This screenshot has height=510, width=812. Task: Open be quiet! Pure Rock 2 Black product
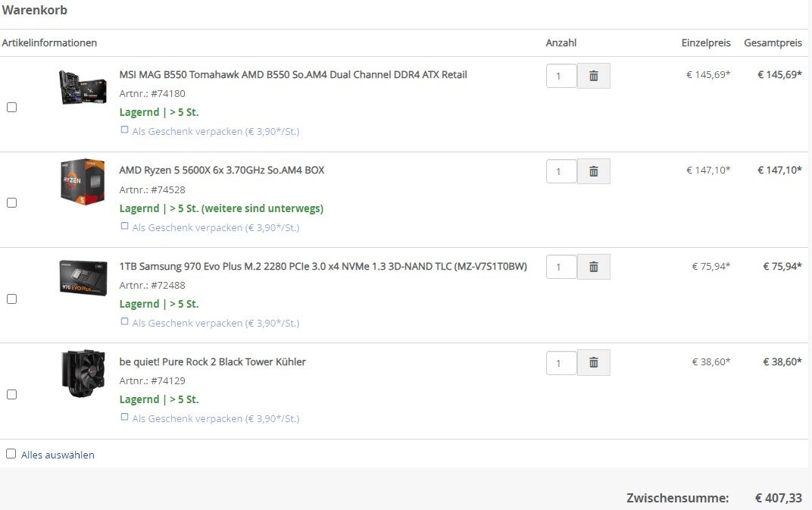pos(212,361)
